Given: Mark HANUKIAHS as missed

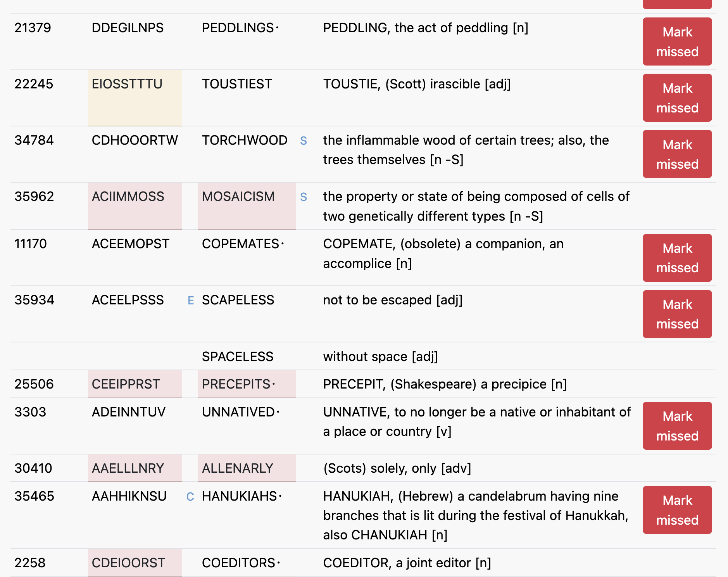Looking at the screenshot, I should (677, 510).
